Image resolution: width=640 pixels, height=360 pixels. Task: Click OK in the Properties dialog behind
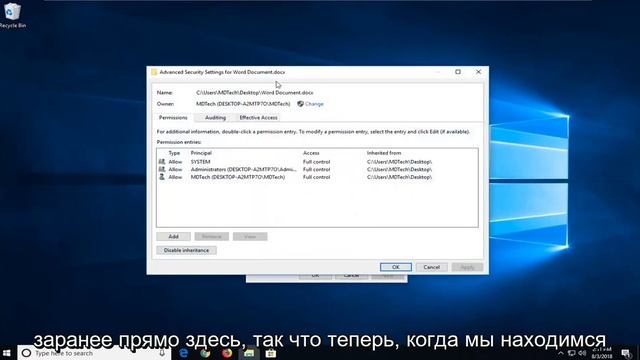tap(315, 276)
